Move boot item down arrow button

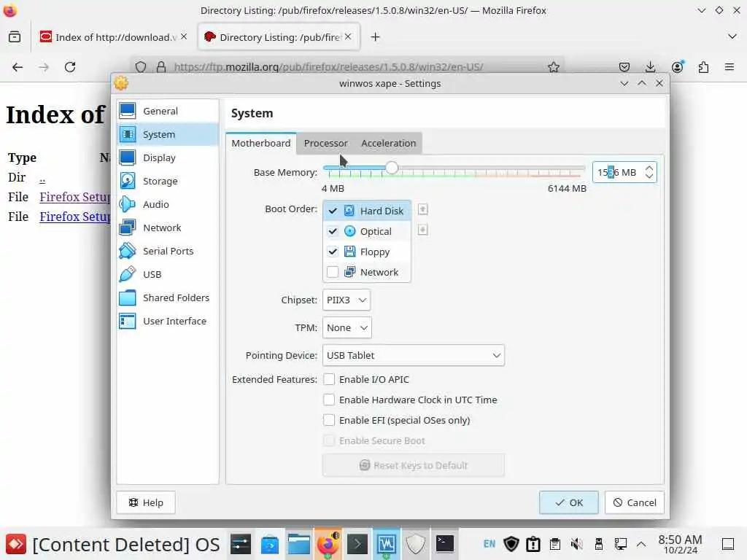(422, 230)
